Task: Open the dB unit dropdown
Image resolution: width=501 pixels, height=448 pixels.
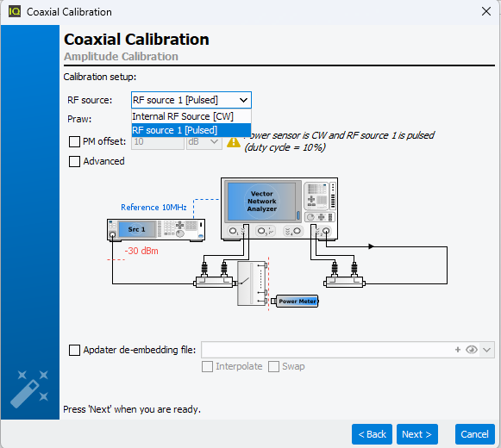Action: (204, 141)
